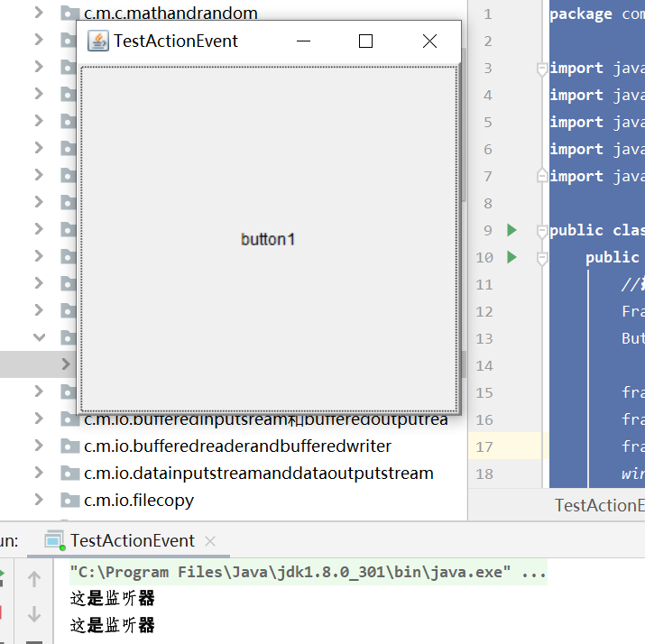Close the TestActionEvent window
Image resolution: width=645 pixels, height=644 pixels.
[429, 41]
